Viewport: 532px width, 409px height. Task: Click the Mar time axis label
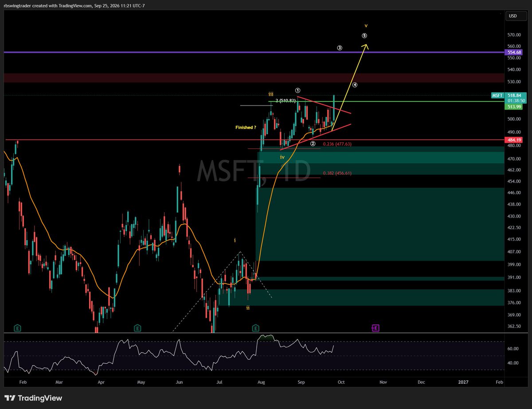60,382
